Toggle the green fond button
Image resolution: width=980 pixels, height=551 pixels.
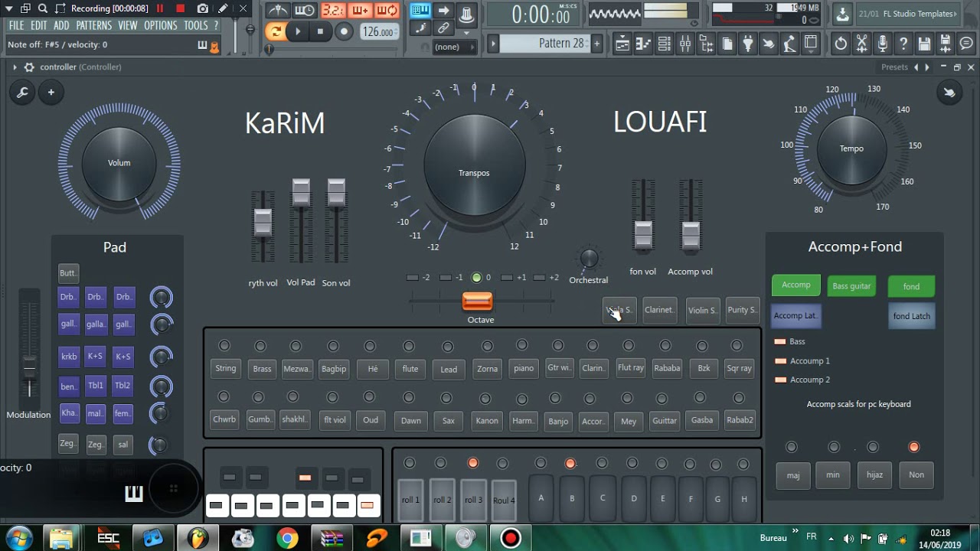[x=911, y=286]
